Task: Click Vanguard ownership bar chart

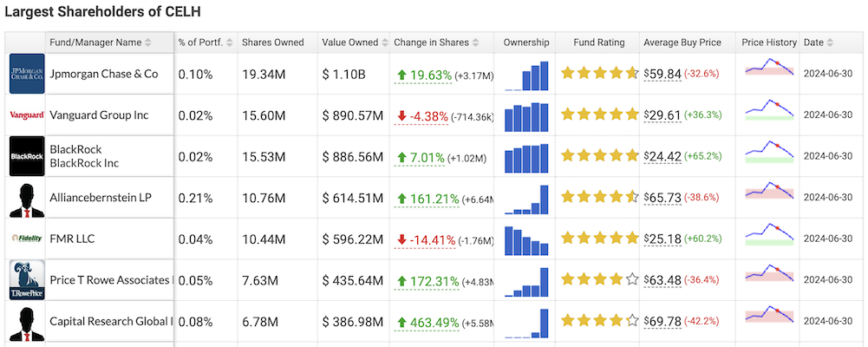Action: pyautogui.click(x=526, y=117)
